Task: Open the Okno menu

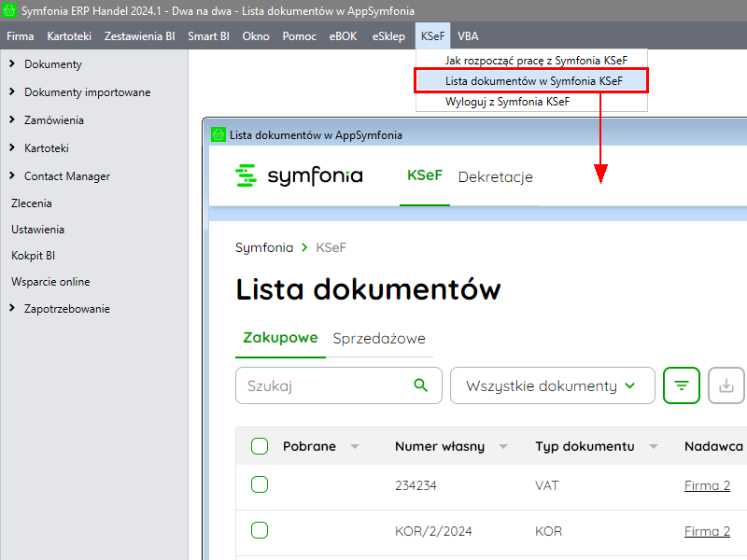Action: pyautogui.click(x=256, y=36)
